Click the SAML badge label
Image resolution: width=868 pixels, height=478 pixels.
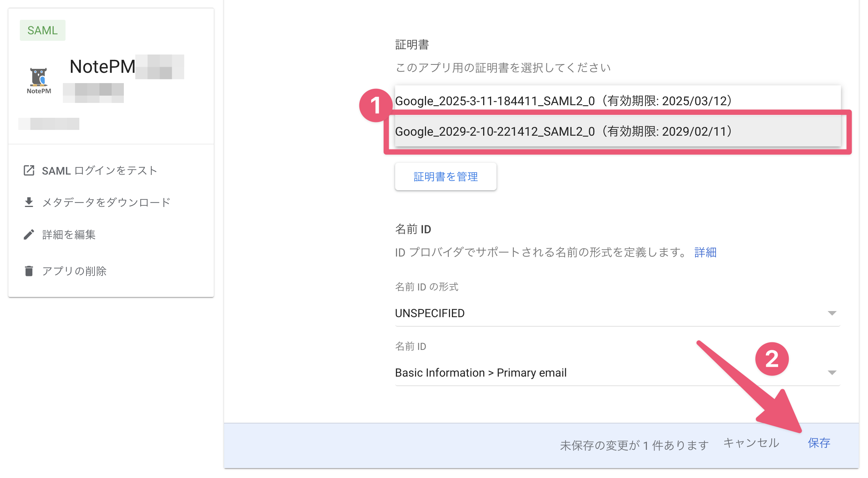pos(43,30)
